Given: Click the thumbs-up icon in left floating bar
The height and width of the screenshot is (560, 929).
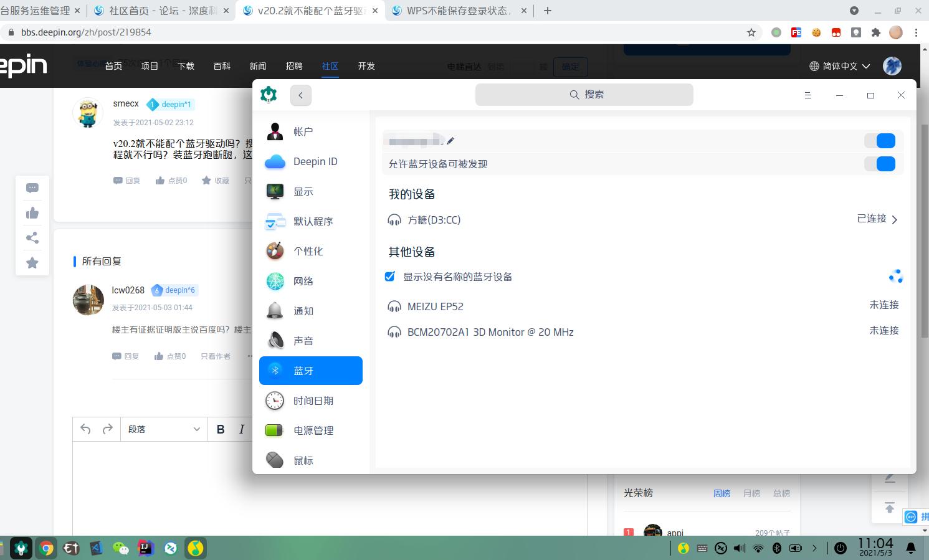Looking at the screenshot, I should pyautogui.click(x=32, y=213).
